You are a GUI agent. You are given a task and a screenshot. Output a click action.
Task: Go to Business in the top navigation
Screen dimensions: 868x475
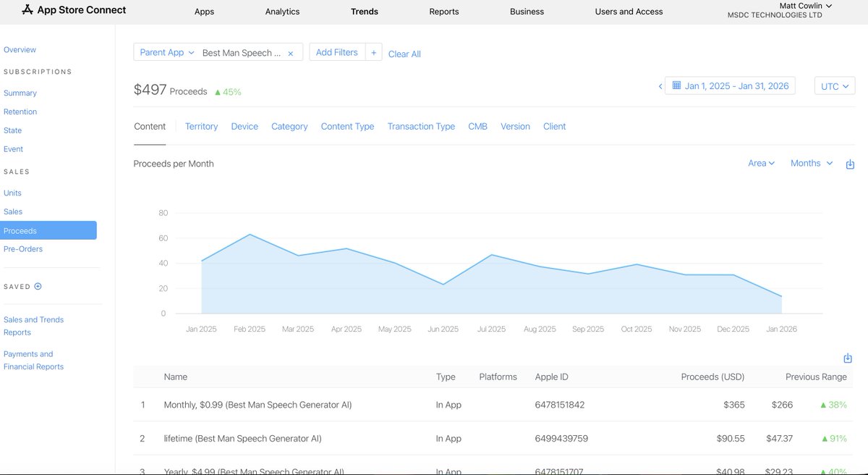[527, 12]
